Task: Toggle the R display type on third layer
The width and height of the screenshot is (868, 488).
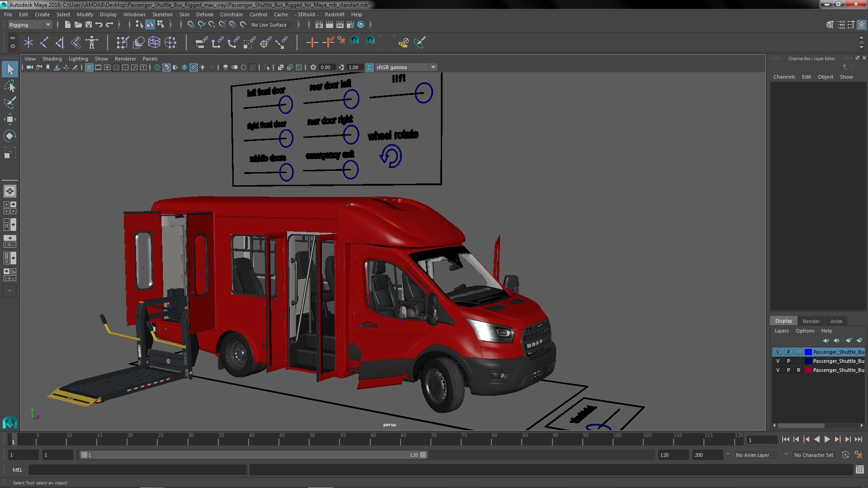Action: click(x=798, y=370)
